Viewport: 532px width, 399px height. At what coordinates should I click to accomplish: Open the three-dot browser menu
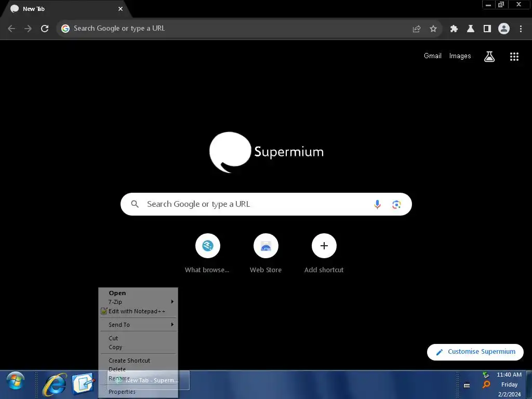(521, 29)
